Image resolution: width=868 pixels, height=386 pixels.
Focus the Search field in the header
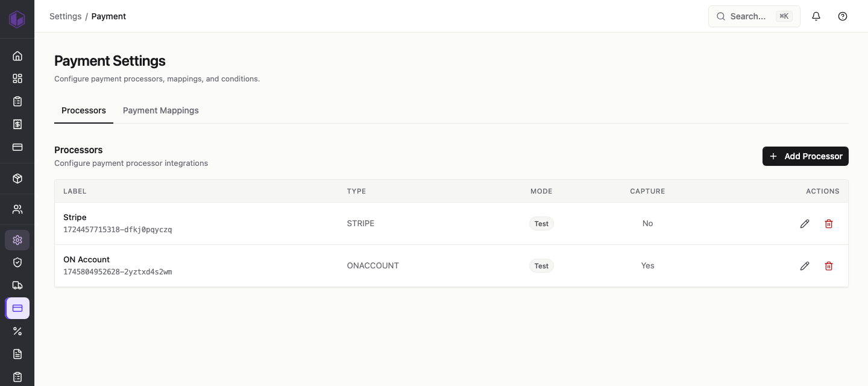point(754,16)
